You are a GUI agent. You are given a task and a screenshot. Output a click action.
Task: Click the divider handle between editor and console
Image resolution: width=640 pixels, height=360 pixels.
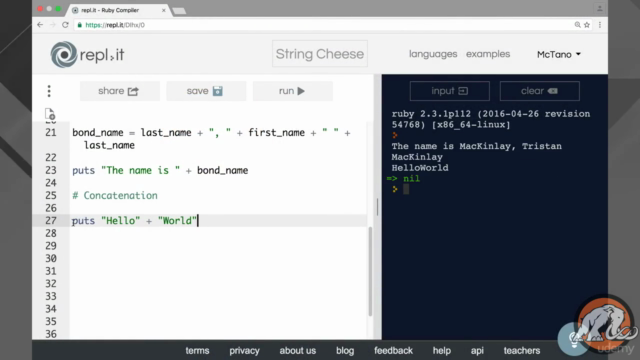click(x=378, y=207)
